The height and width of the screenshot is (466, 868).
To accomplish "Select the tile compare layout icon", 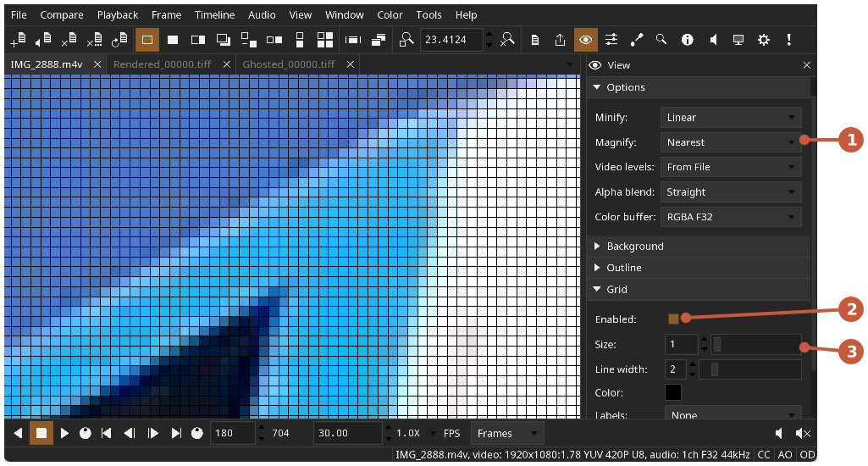I will click(x=325, y=40).
